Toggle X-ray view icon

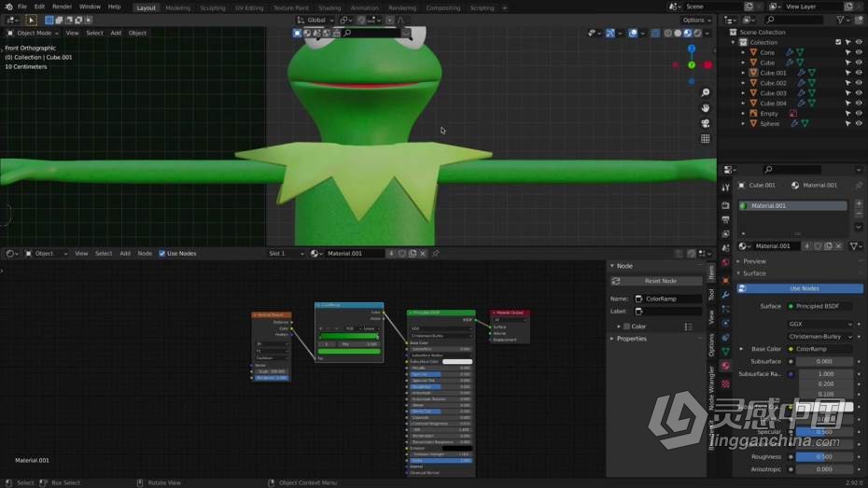tap(655, 34)
